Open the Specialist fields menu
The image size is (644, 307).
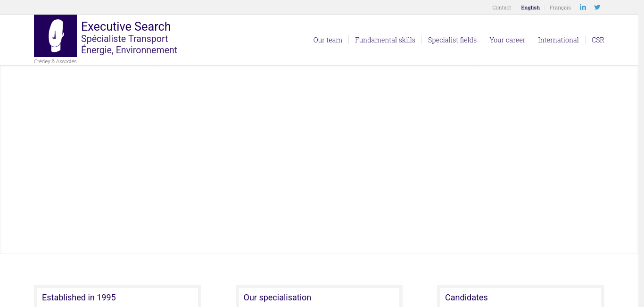pos(452,40)
